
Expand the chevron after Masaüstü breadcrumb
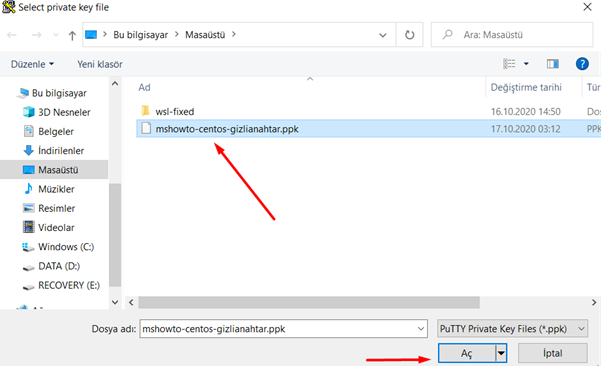tap(234, 34)
